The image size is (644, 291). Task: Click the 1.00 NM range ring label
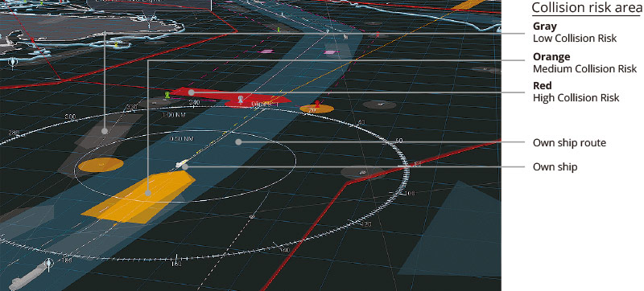[x=175, y=115]
